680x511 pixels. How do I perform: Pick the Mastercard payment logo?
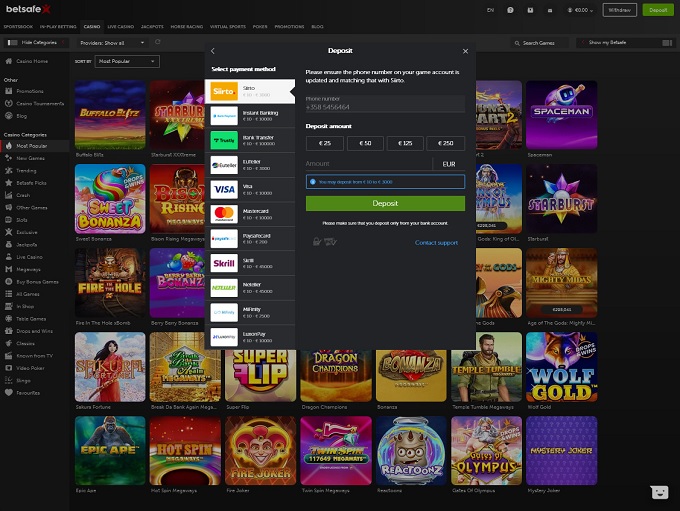[x=224, y=214]
